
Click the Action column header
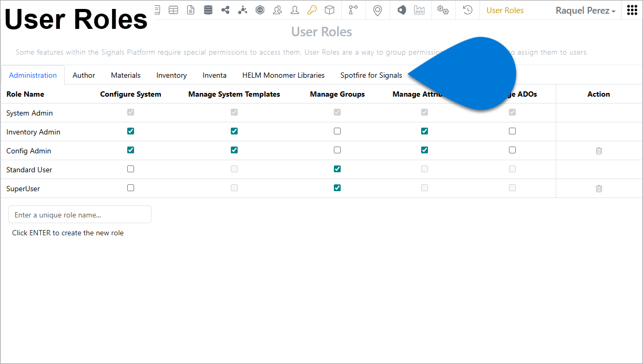coord(599,94)
